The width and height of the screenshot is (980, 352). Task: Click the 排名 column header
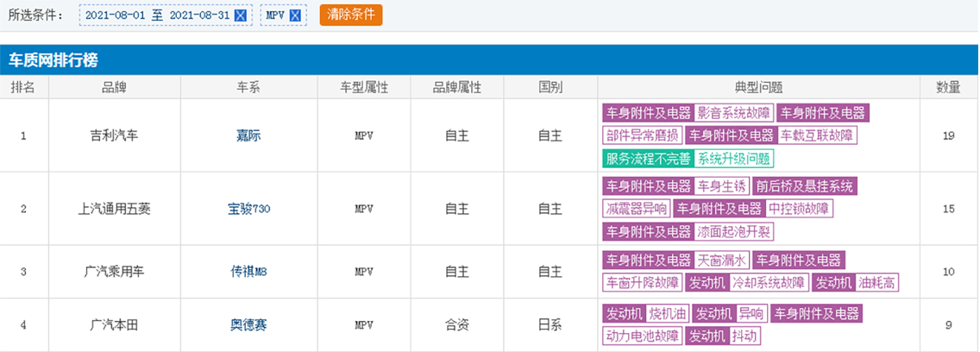point(24,87)
